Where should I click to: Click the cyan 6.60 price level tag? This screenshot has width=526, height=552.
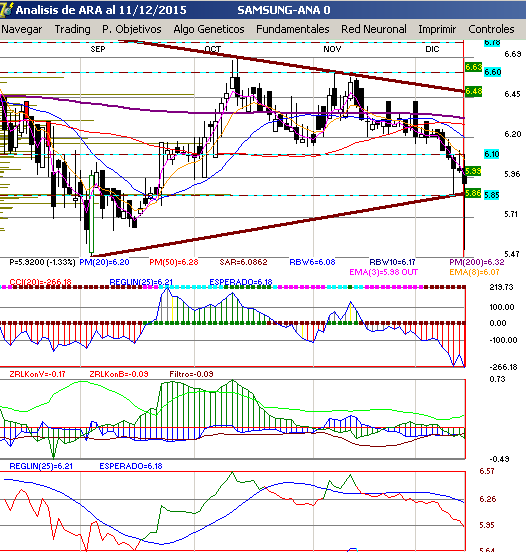point(492,72)
